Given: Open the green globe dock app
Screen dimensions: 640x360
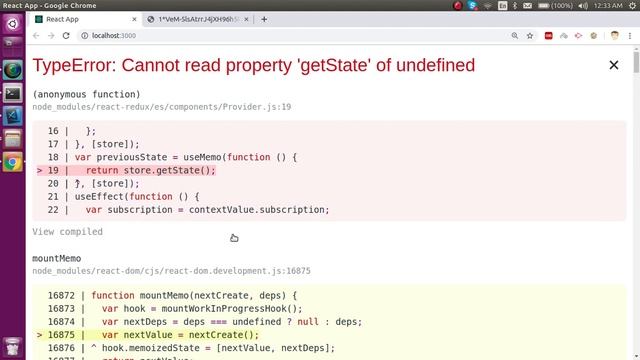Looking at the screenshot, I should [13, 70].
